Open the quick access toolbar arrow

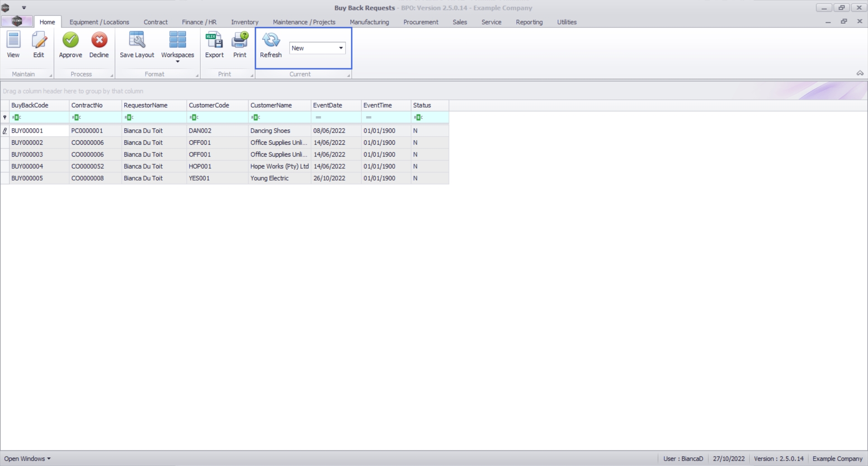pyautogui.click(x=24, y=8)
